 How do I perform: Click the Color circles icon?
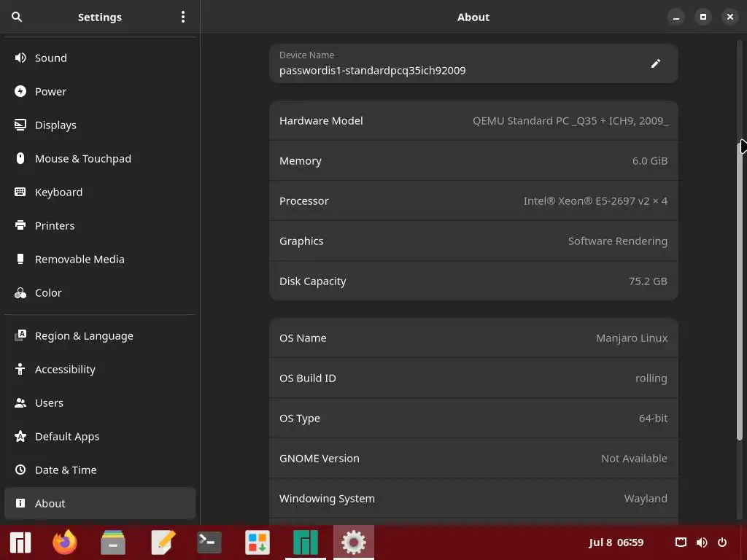coord(20,293)
